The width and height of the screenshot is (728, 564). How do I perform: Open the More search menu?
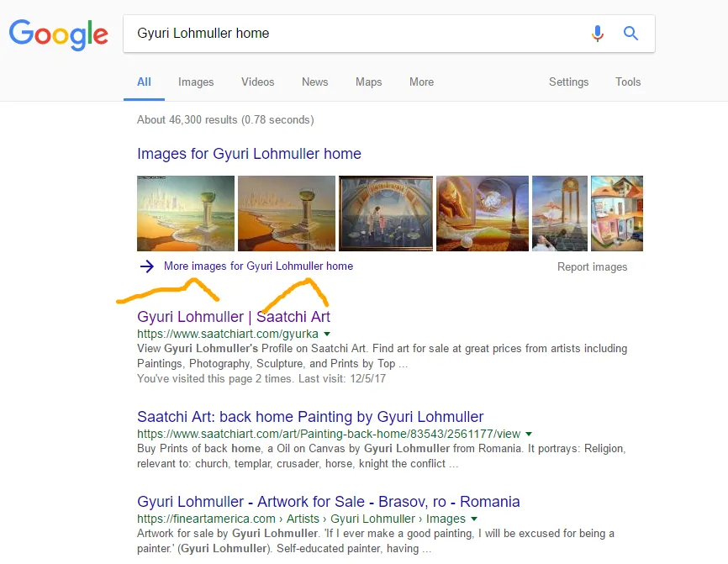(x=421, y=82)
